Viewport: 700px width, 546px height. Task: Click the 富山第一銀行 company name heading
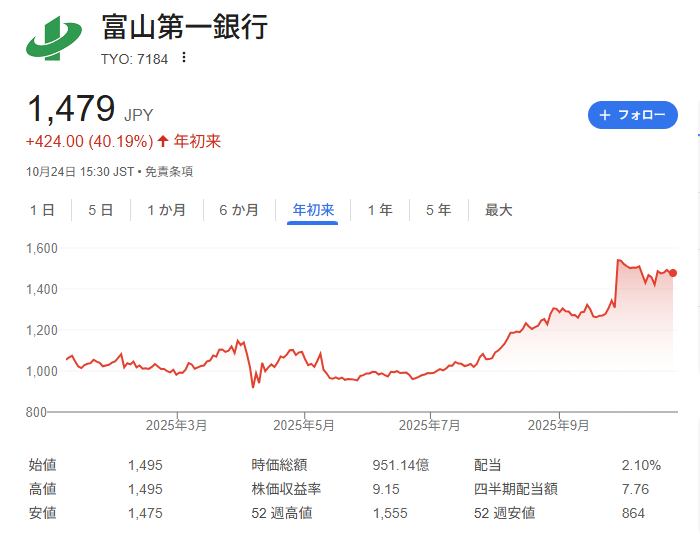coord(185,27)
